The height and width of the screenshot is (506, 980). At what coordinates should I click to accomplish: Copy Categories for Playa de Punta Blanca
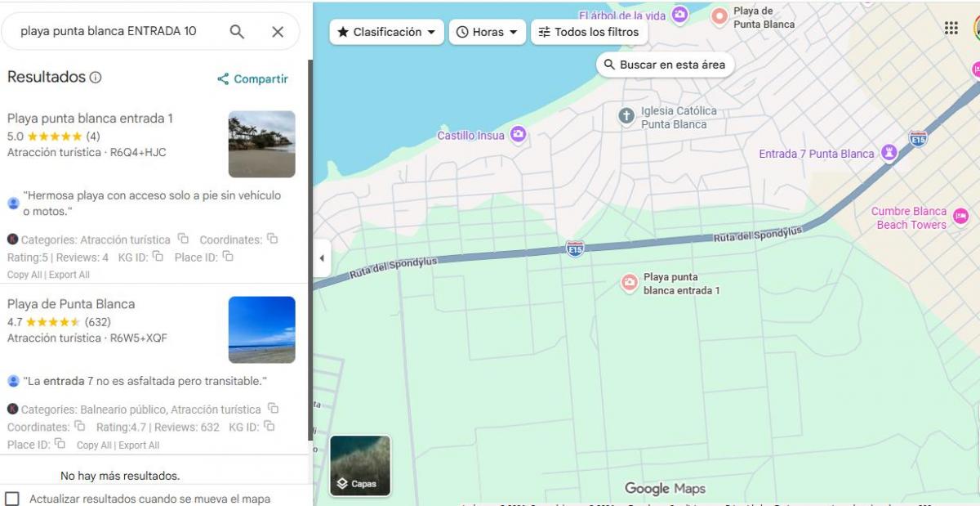[273, 408]
